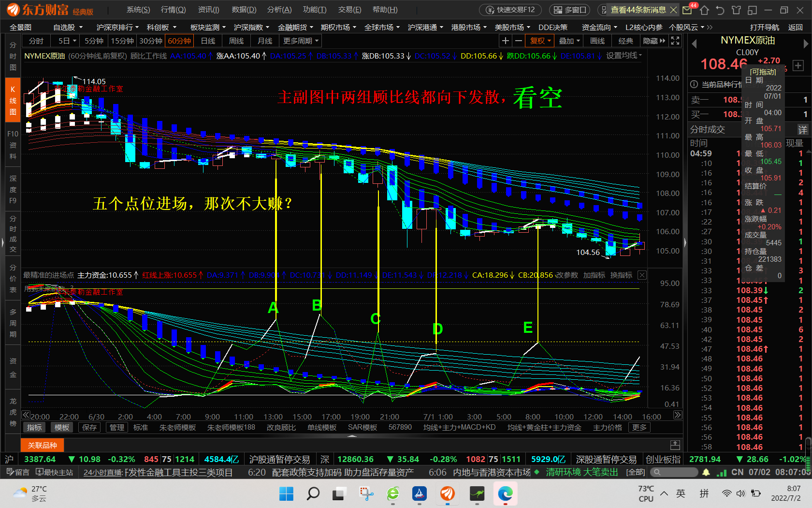The height and width of the screenshot is (508, 812).
Task: Toggle fullscreen chart expand icon
Action: [675, 41]
